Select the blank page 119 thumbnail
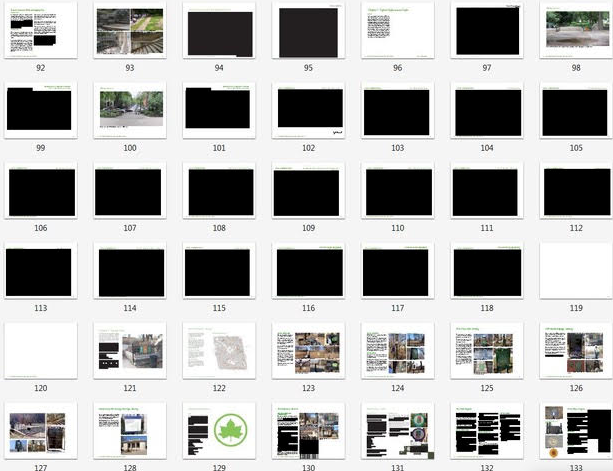This screenshot has height=471, width=613. click(576, 270)
